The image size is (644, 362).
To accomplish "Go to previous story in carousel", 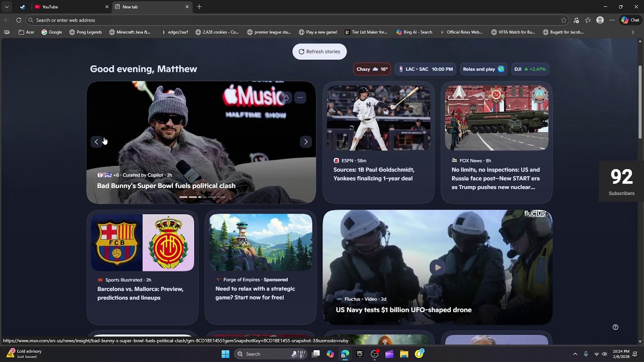I will coord(97,142).
